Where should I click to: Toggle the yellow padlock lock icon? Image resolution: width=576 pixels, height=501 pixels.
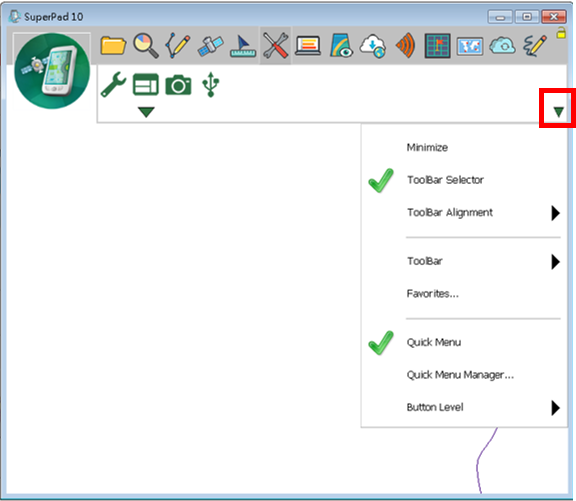point(561,33)
